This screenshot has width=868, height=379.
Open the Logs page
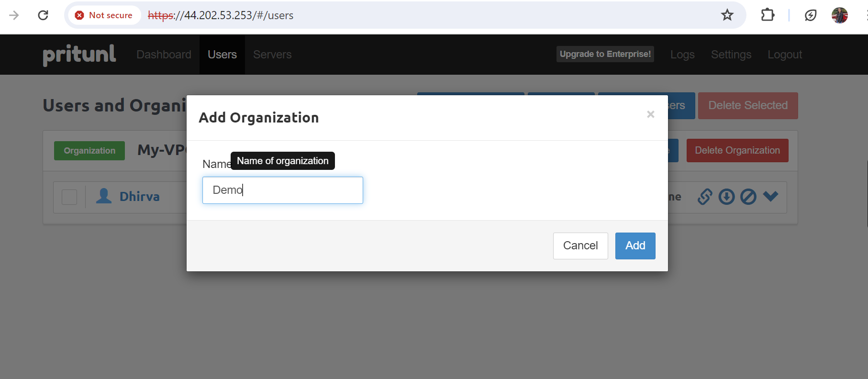(682, 55)
